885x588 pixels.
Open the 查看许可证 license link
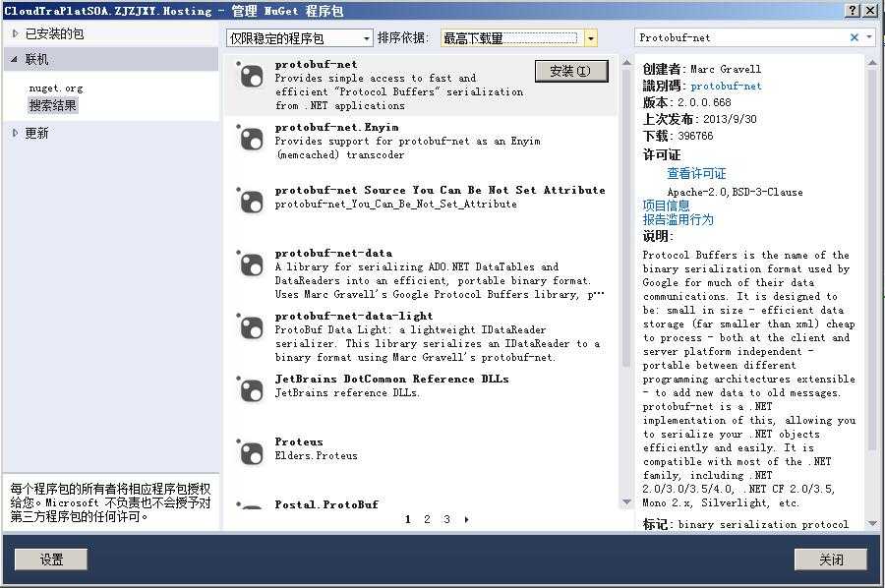pos(696,173)
